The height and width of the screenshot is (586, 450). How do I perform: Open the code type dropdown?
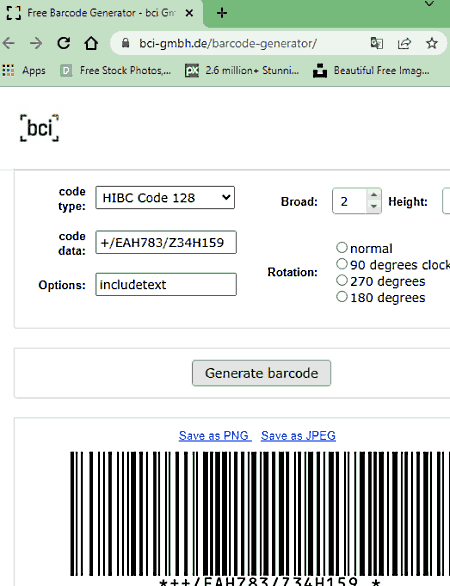click(165, 197)
